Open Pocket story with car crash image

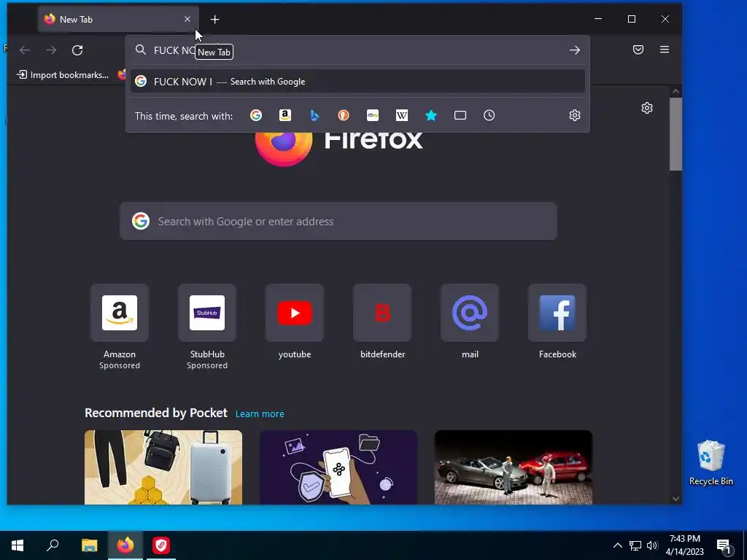[514, 467]
